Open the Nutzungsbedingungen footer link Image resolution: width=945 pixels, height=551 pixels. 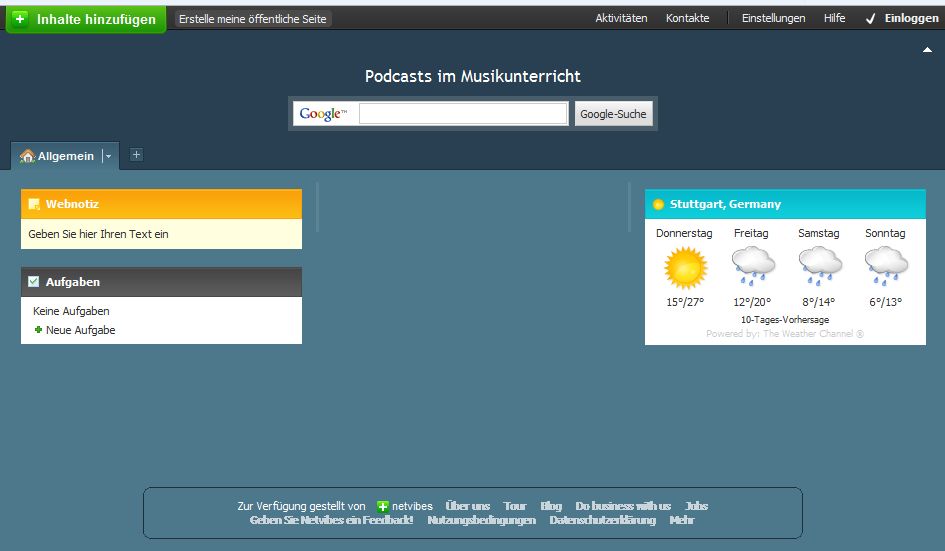click(x=482, y=520)
